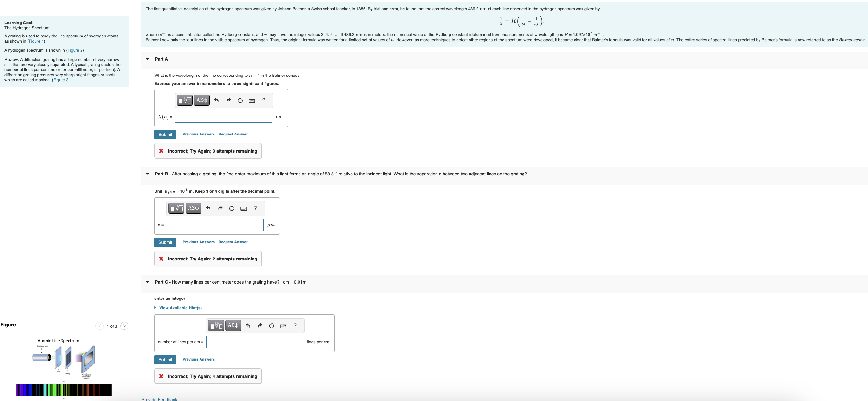Expand View Available Hint(s)
Image resolution: width=868 pixels, height=401 pixels.
tap(180, 308)
